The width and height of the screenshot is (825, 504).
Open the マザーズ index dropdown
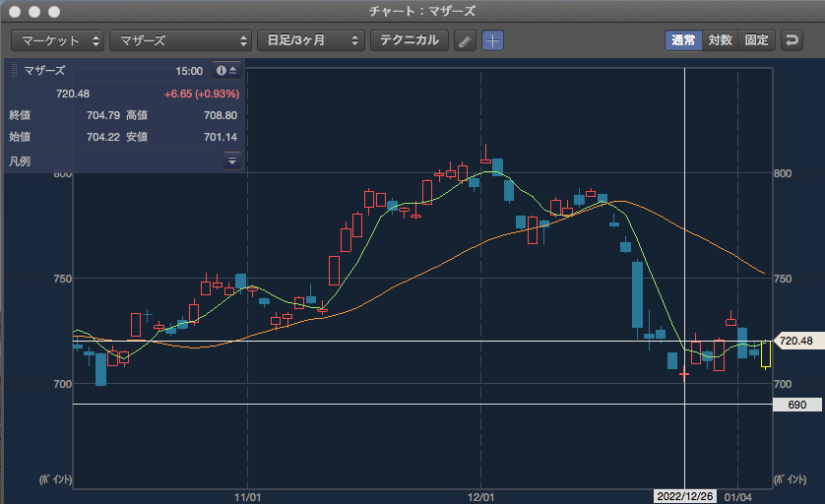180,40
